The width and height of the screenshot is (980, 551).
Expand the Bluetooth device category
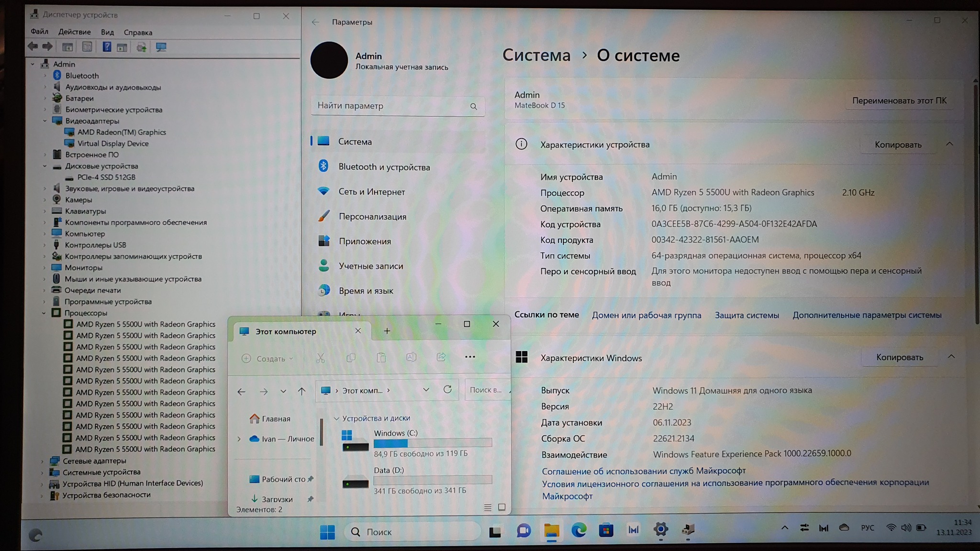tap(45, 76)
